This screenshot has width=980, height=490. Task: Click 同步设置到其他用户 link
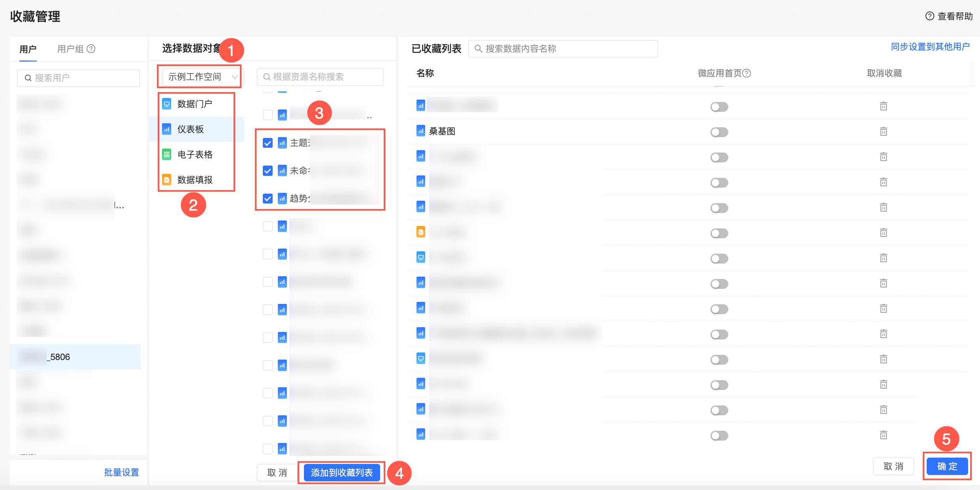(x=930, y=47)
